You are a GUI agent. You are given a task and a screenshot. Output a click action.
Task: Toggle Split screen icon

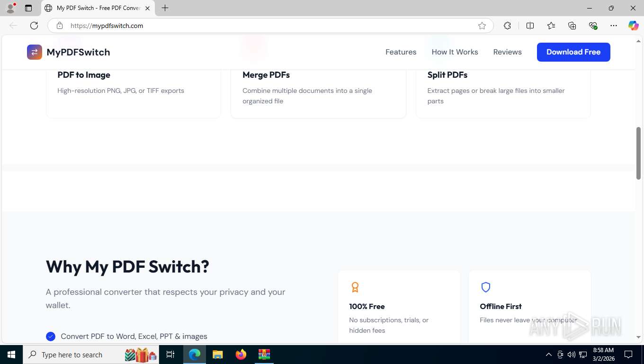coord(530,26)
